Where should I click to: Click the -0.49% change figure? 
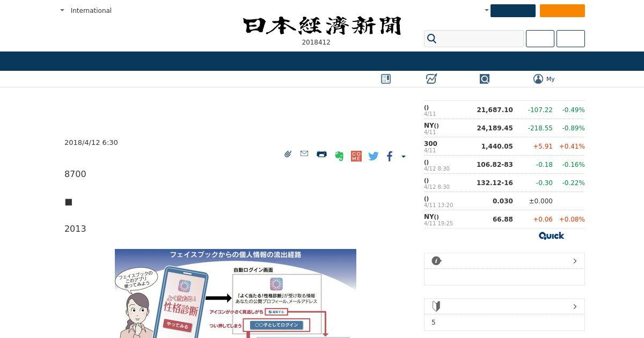point(573,110)
